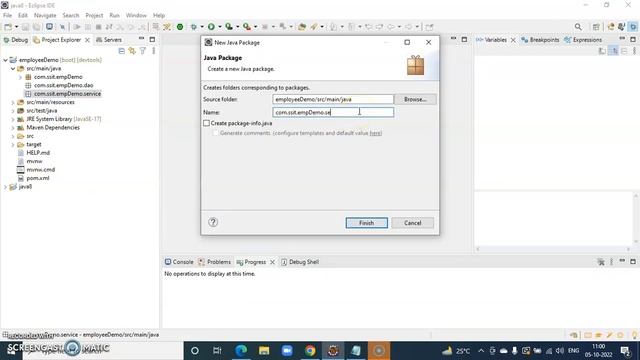The image size is (640, 360).
Task: Click the Boot Dashboard green power icon
Action: click(x=180, y=27)
